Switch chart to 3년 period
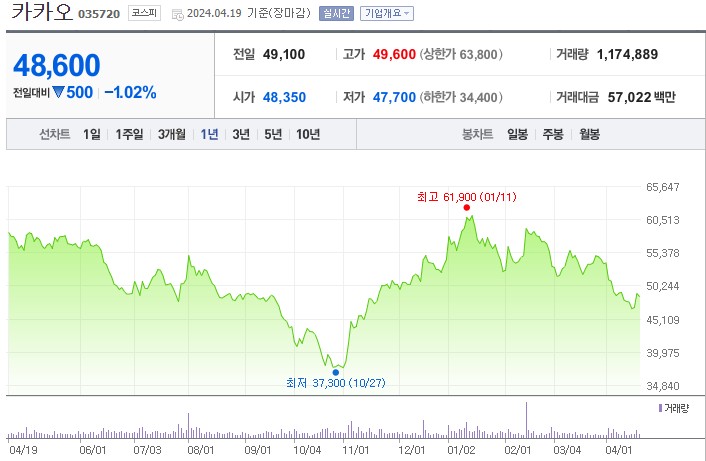The height and width of the screenshot is (461, 706). [241, 134]
